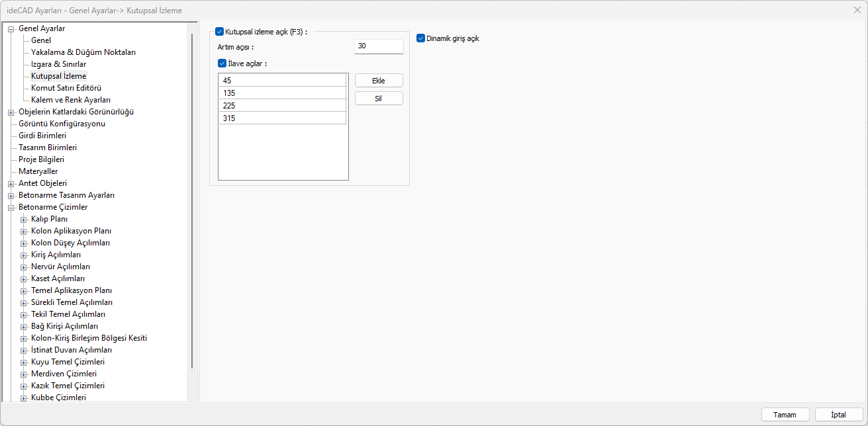Click the Artım açısı input field

point(379,46)
